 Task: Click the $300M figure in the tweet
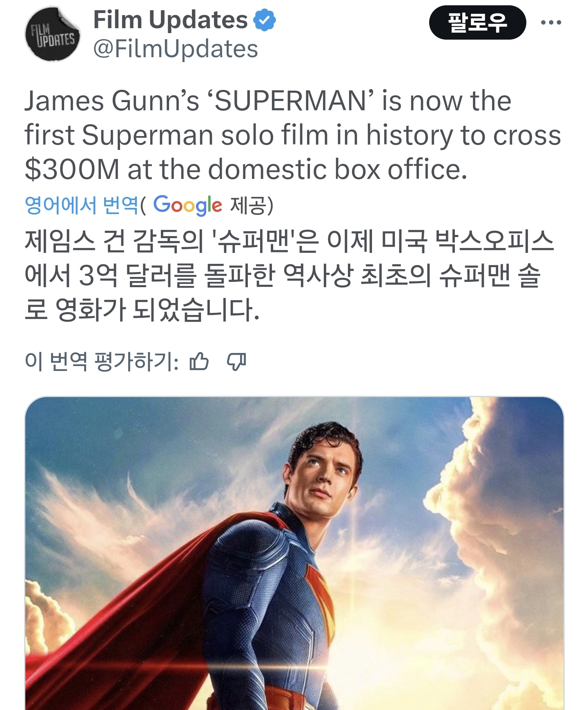[72, 170]
